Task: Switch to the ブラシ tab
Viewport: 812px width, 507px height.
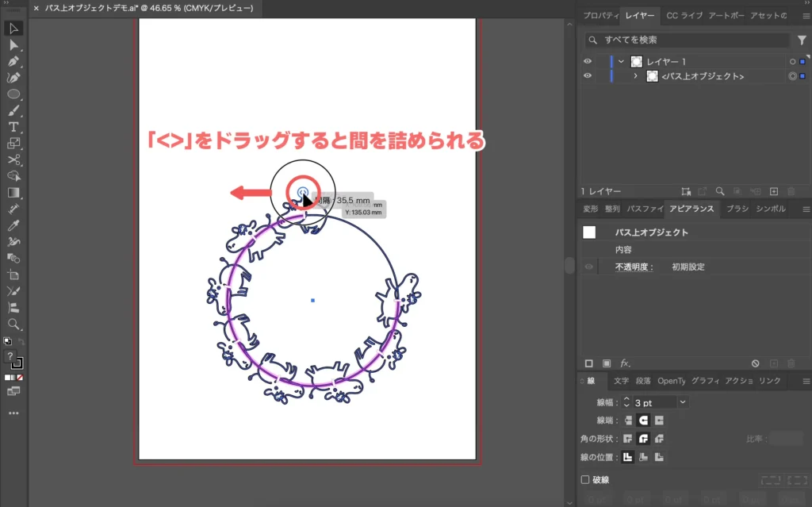Action: (737, 209)
